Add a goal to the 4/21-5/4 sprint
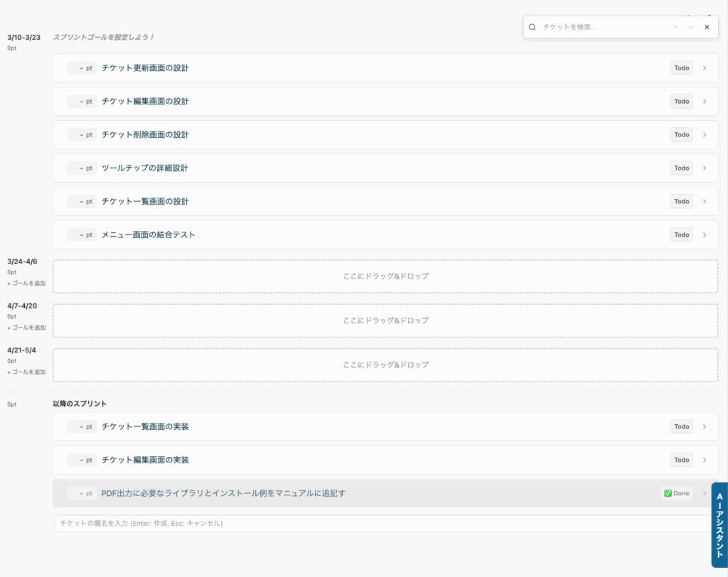This screenshot has width=728, height=577. [x=26, y=372]
